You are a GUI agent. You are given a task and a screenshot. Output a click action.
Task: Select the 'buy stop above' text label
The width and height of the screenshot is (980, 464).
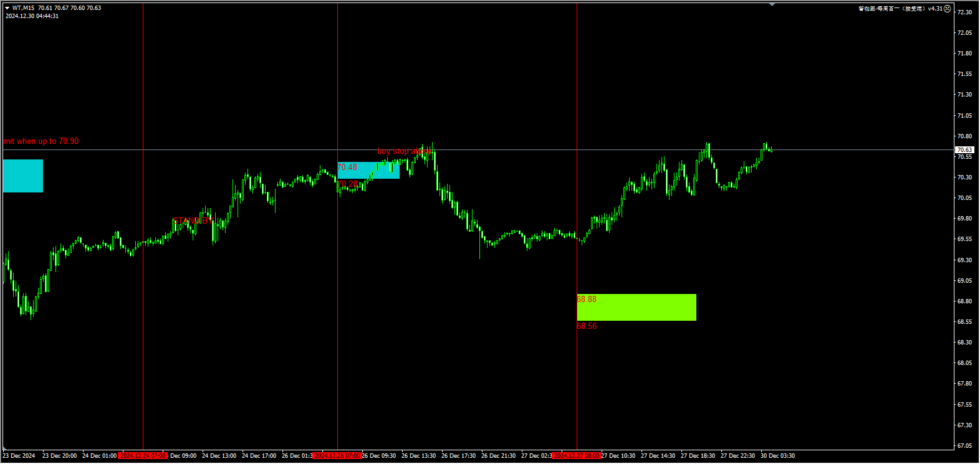point(403,151)
